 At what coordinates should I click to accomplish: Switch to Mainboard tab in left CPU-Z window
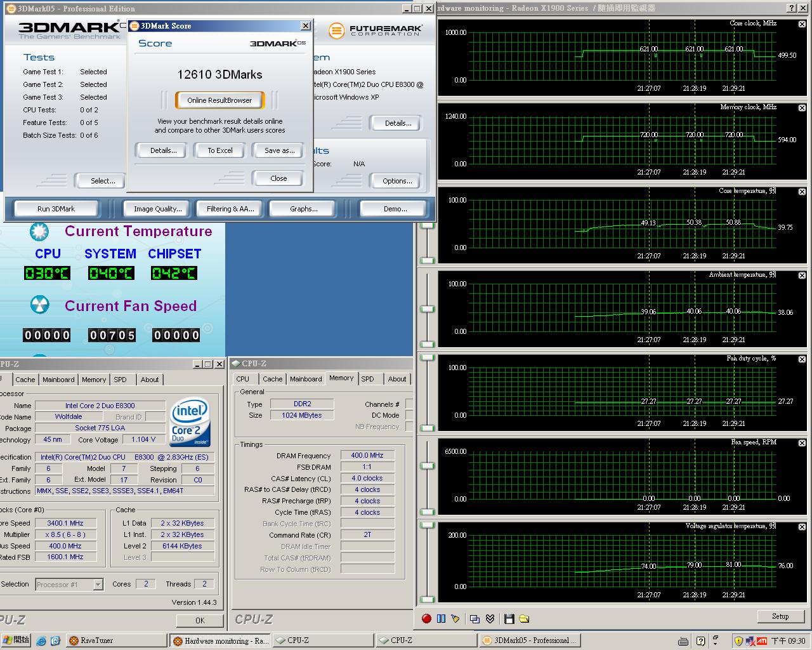pyautogui.click(x=58, y=380)
